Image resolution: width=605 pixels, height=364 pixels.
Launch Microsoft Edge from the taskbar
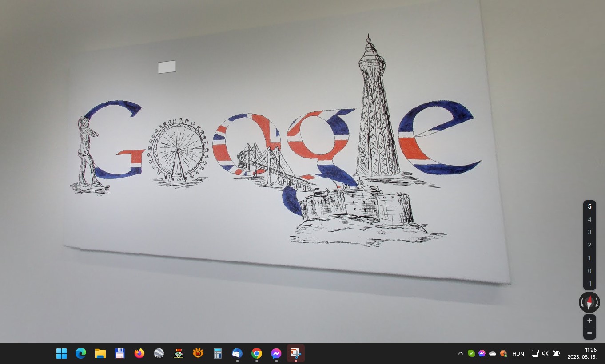pos(81,353)
